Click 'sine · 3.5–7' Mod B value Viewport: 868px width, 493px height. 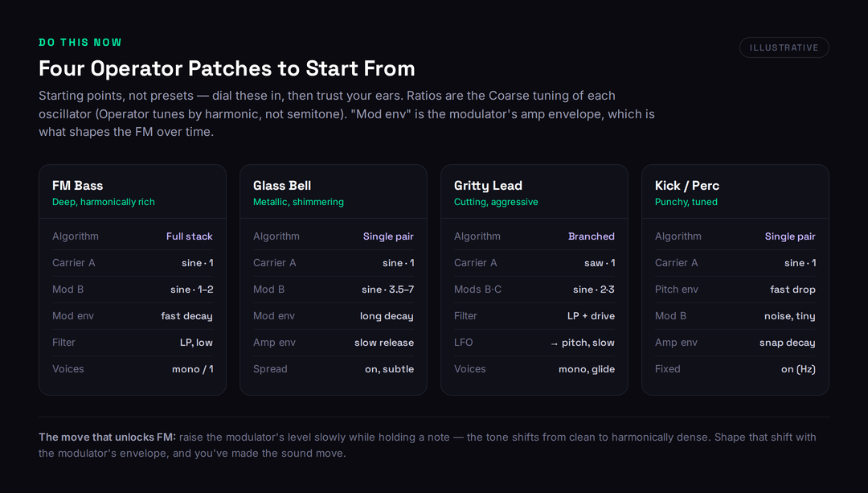pos(387,290)
